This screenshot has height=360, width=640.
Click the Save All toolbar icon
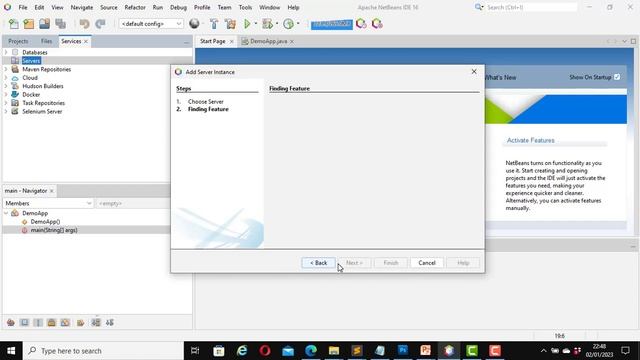tap(60, 24)
